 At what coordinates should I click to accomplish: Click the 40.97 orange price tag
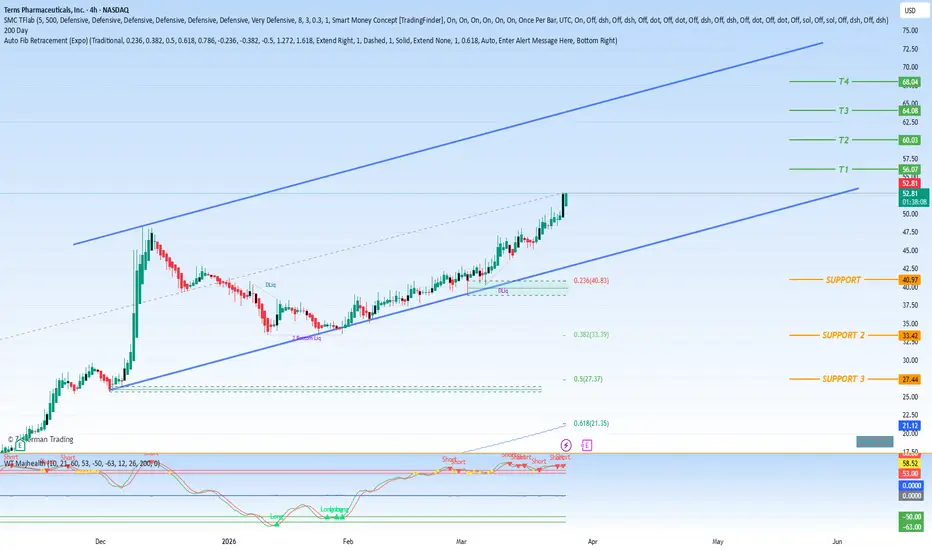coord(910,280)
